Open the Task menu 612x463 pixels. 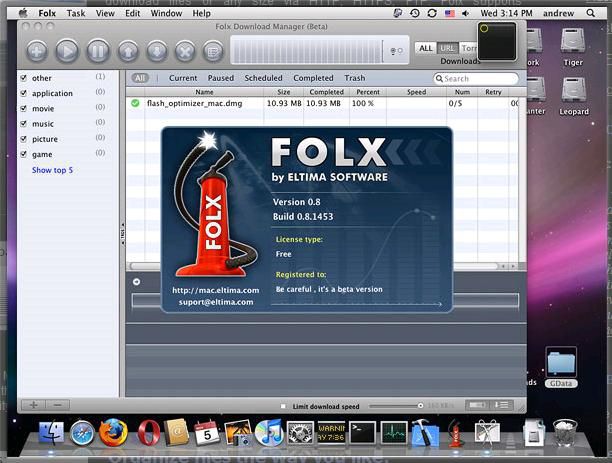click(x=76, y=13)
